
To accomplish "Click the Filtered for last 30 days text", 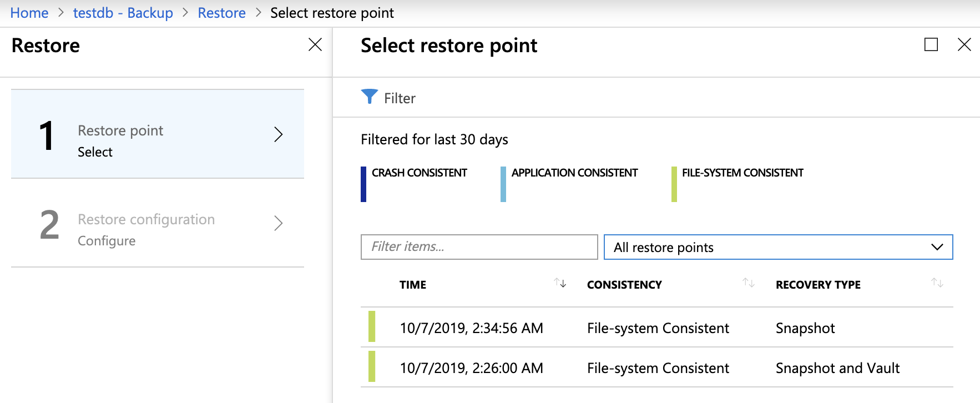I will tap(435, 139).
